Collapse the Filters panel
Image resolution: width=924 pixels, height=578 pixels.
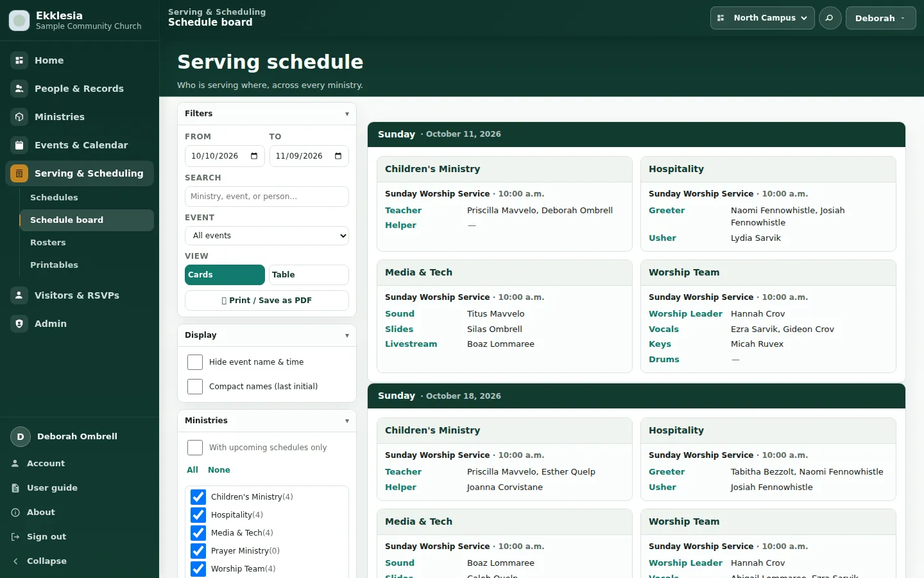tap(267, 114)
